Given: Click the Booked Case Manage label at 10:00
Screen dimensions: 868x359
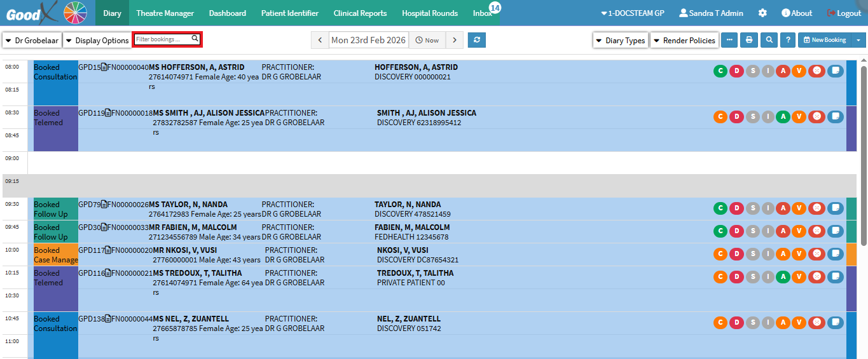Looking at the screenshot, I should 56,255.
